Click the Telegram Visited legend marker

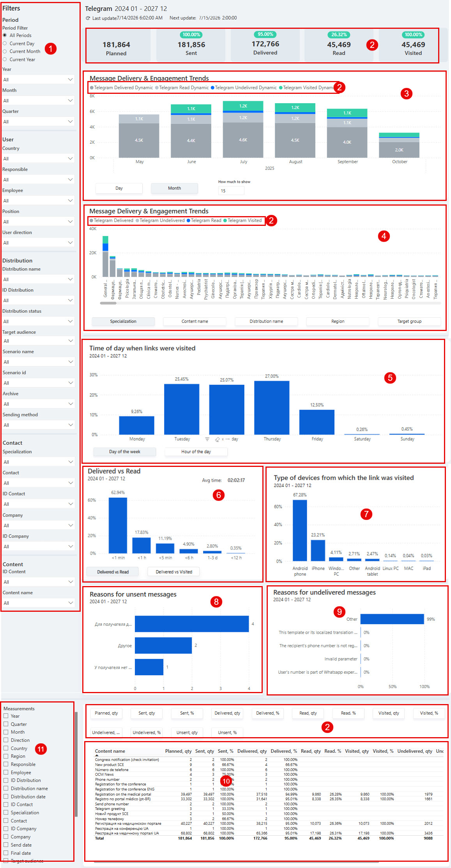[225, 220]
